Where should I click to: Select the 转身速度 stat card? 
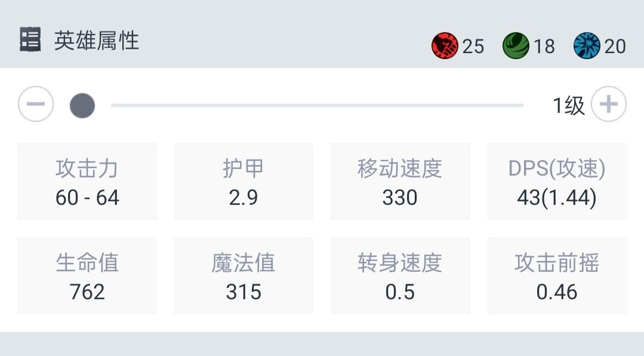coord(400,276)
